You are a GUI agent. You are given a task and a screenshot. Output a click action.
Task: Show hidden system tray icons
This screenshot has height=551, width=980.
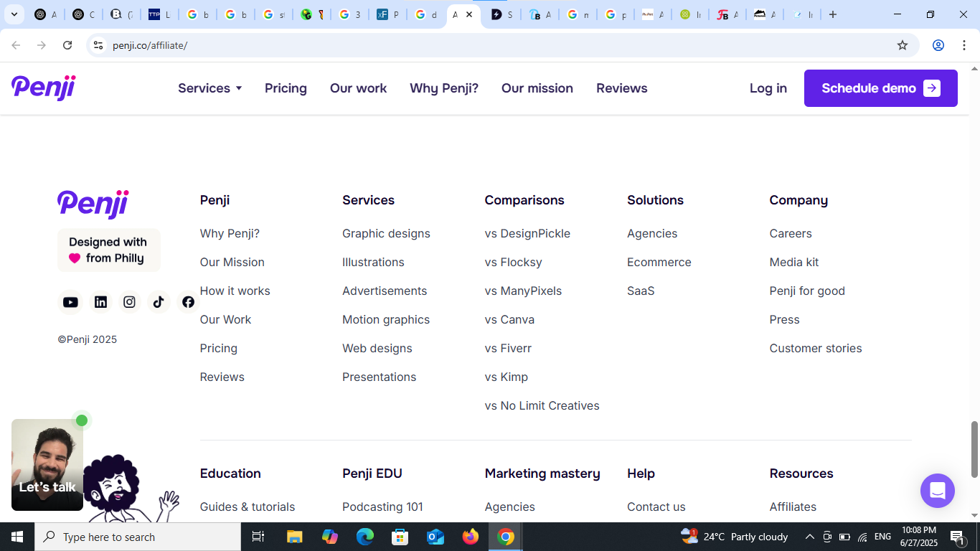click(x=809, y=537)
